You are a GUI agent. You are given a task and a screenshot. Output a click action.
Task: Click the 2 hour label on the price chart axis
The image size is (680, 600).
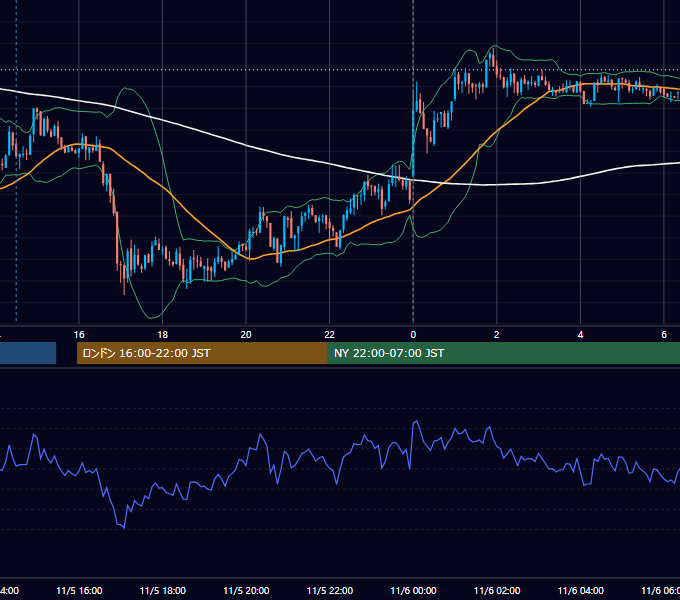497,335
